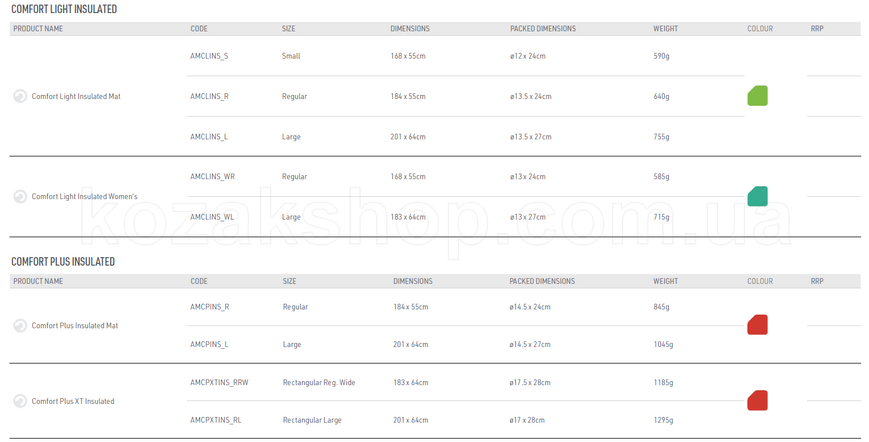Click the AMCLINS_S product code
Screen dimensions: 869x442
click(209, 56)
